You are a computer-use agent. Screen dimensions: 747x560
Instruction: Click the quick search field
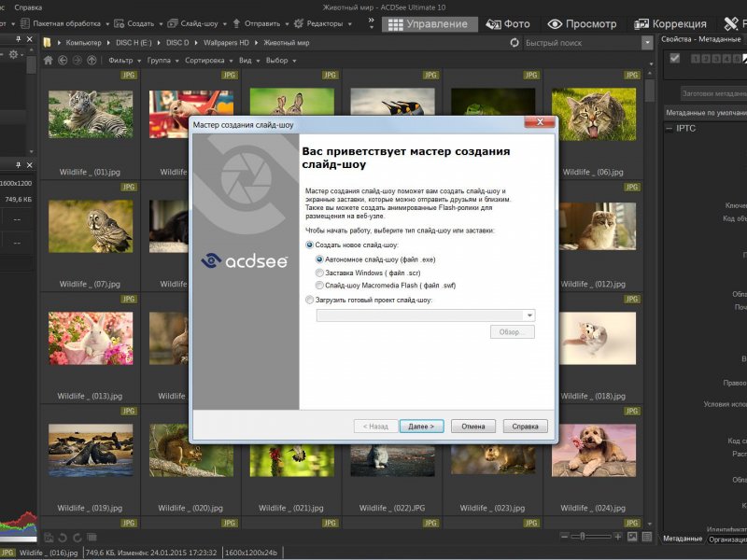[582, 43]
